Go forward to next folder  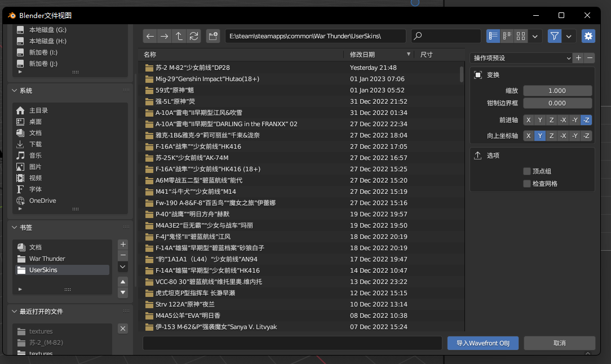coord(165,36)
